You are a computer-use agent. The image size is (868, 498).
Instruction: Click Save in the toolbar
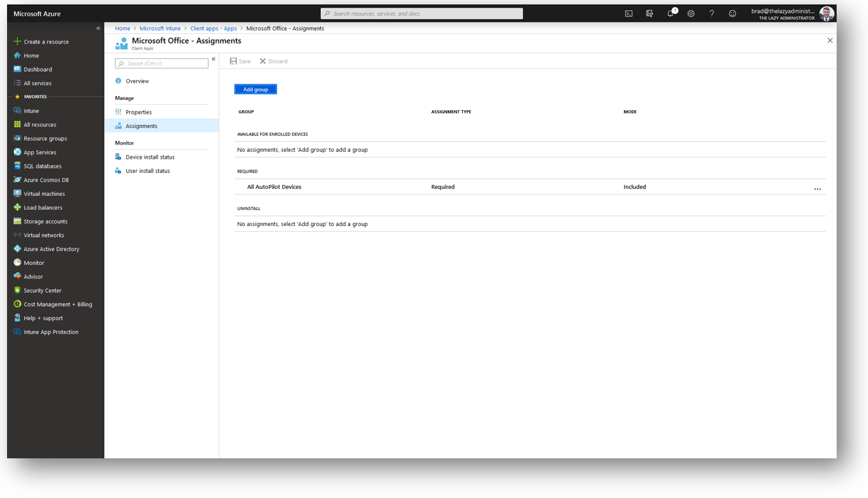240,61
